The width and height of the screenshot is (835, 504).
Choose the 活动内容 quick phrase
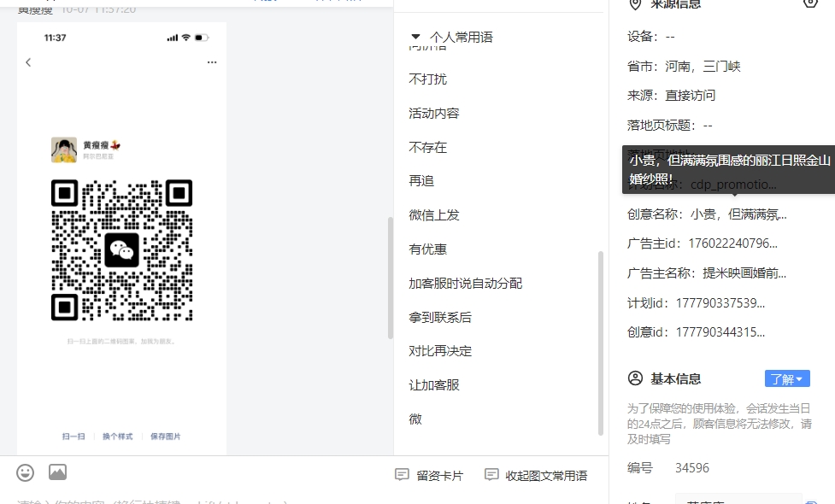434,114
